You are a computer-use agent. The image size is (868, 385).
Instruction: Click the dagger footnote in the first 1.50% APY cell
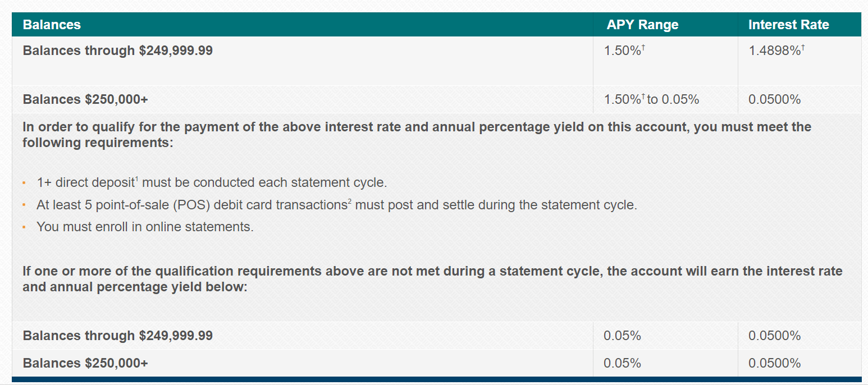point(643,48)
